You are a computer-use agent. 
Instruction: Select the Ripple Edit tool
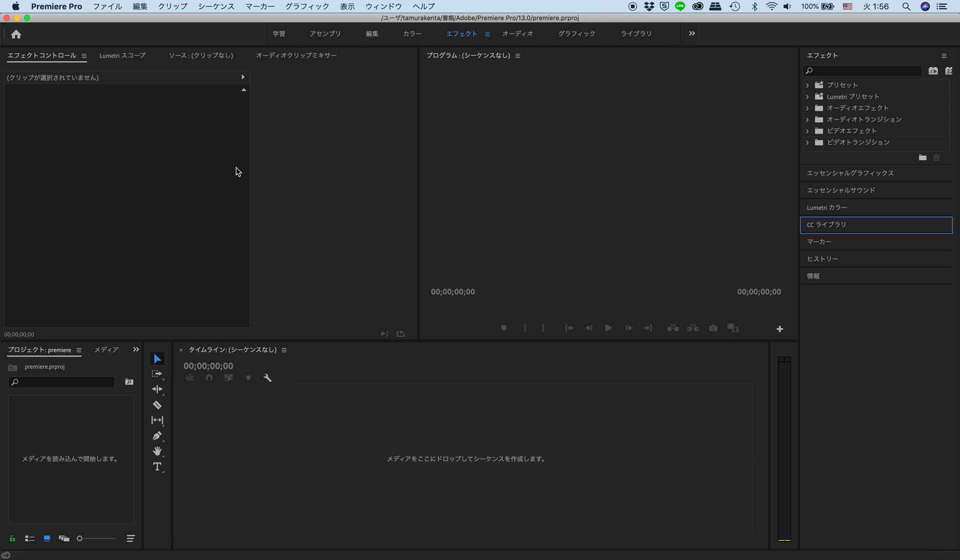pyautogui.click(x=157, y=389)
